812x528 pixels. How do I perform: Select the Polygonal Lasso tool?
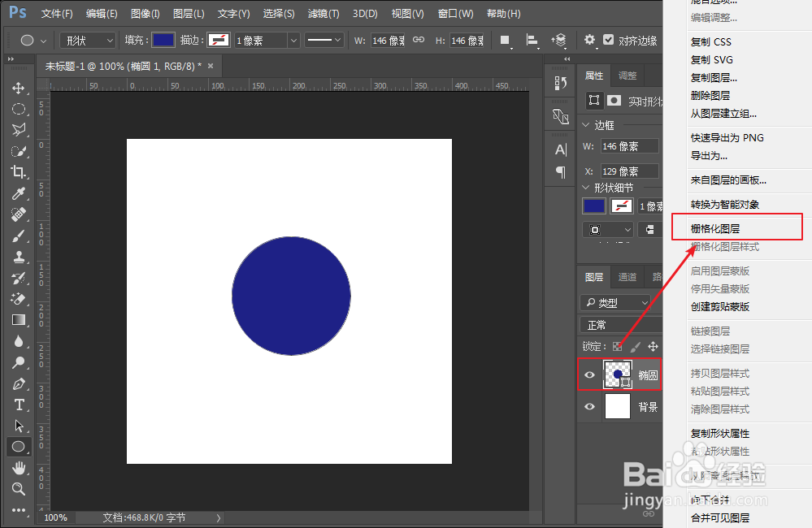click(19, 130)
